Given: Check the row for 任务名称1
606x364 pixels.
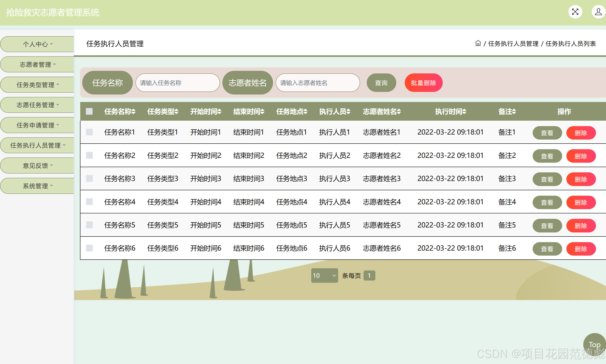Looking at the screenshot, I should click(89, 132).
